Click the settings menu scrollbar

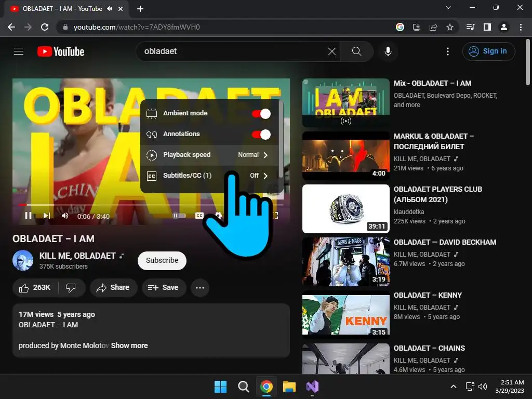coord(281,139)
